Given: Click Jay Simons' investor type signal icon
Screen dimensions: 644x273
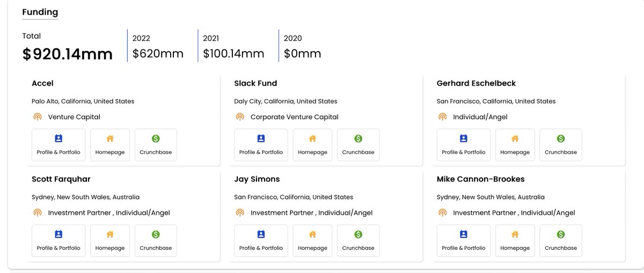Looking at the screenshot, I should [240, 212].
